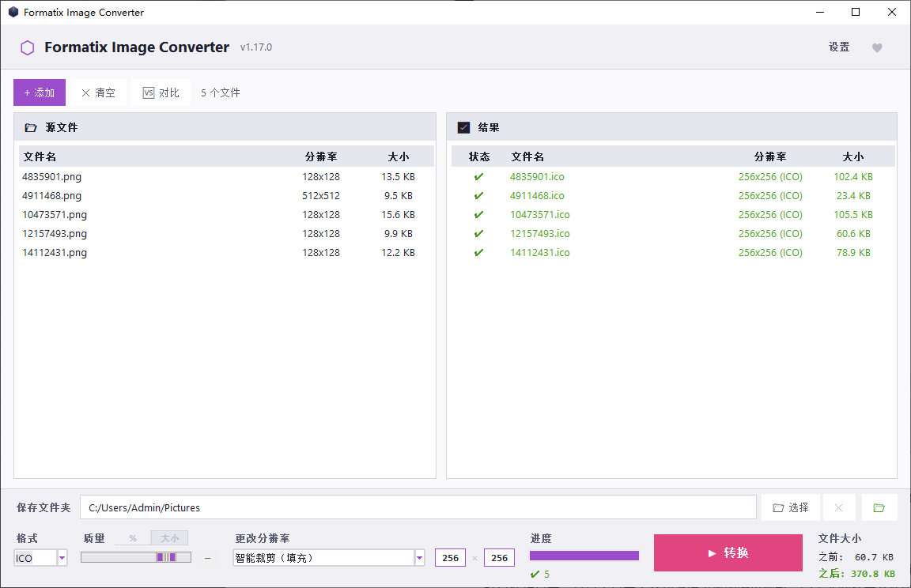Click the green checkmark for 4911468.ico
The width and height of the screenshot is (911, 588).
[478, 196]
